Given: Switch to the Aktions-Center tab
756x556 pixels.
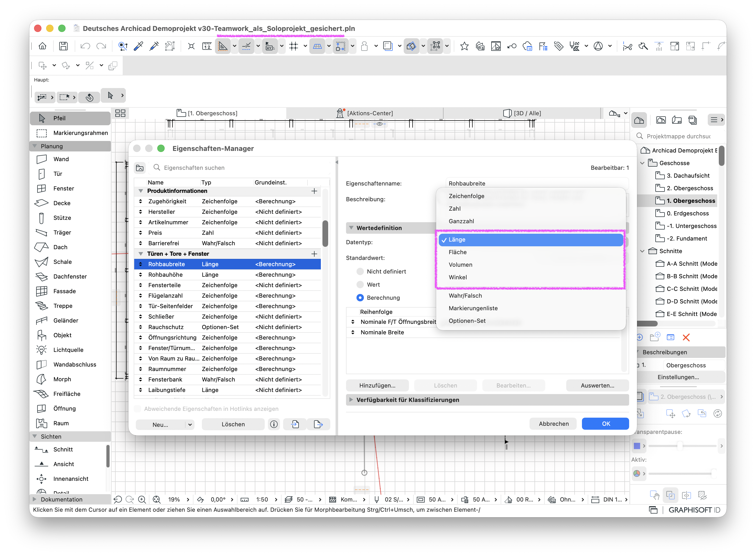Looking at the screenshot, I should (365, 113).
